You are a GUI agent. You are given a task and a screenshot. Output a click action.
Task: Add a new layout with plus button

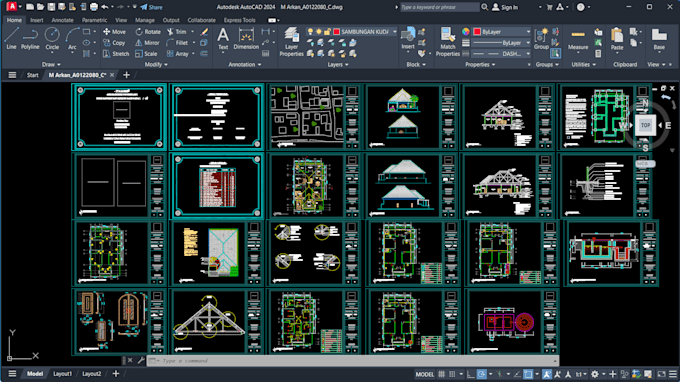click(116, 374)
